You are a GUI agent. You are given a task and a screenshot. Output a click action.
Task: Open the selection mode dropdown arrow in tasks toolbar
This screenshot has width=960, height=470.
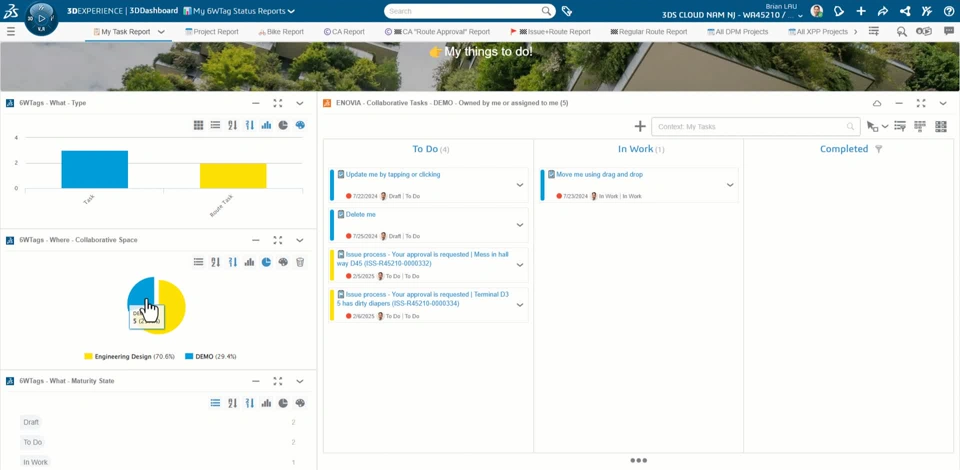tap(885, 127)
